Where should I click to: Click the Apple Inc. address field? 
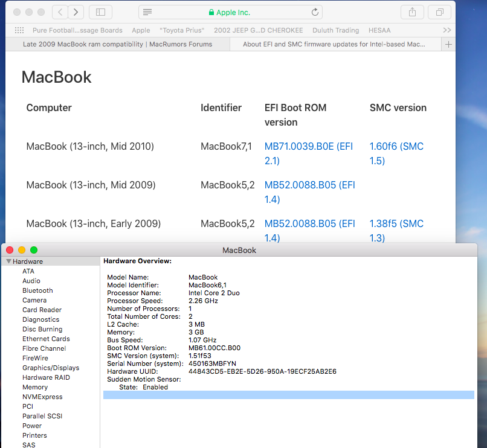(230, 12)
